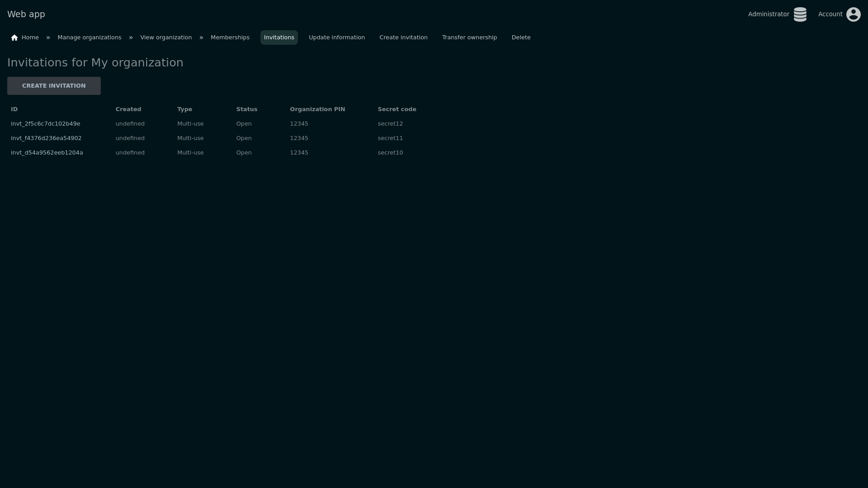Switch to the Memberships tab
This screenshot has width=868, height=488.
click(x=230, y=38)
